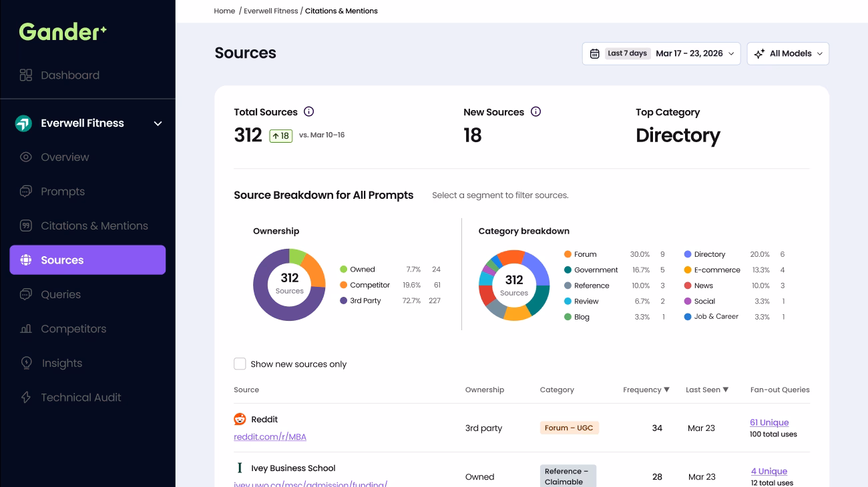Open the date range dropdown

661,53
